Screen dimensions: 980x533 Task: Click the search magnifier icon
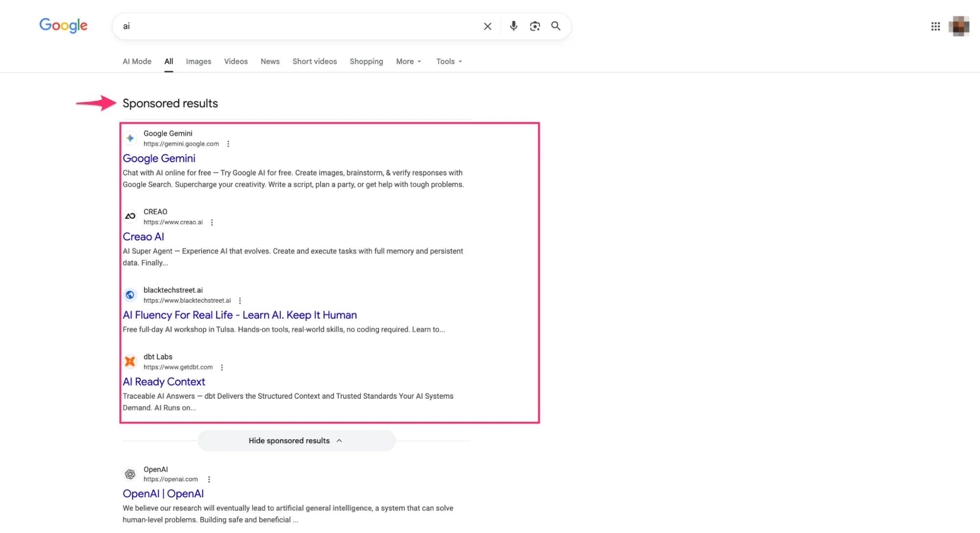point(555,26)
